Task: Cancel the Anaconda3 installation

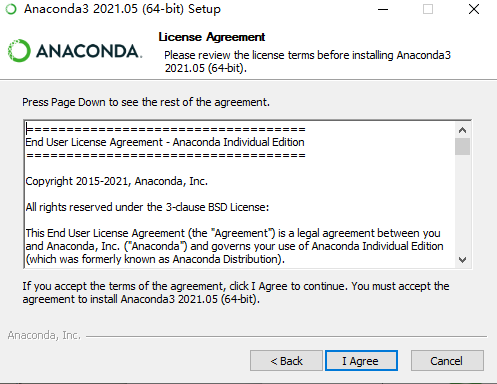Action: coord(447,361)
